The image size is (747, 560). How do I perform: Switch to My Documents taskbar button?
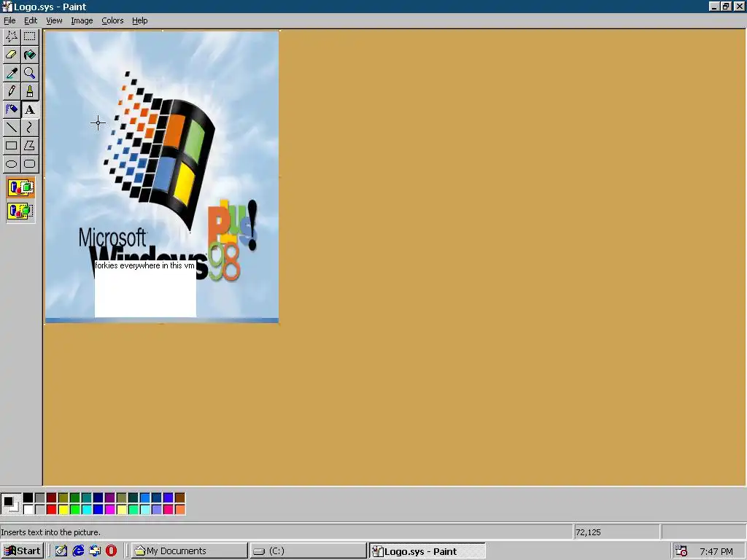(x=189, y=551)
